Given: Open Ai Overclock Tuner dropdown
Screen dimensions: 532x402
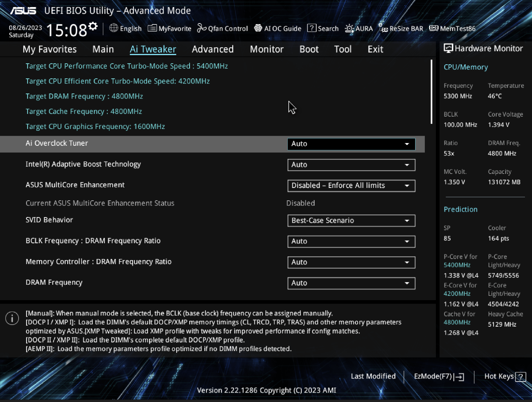Looking at the screenshot, I should point(351,144).
